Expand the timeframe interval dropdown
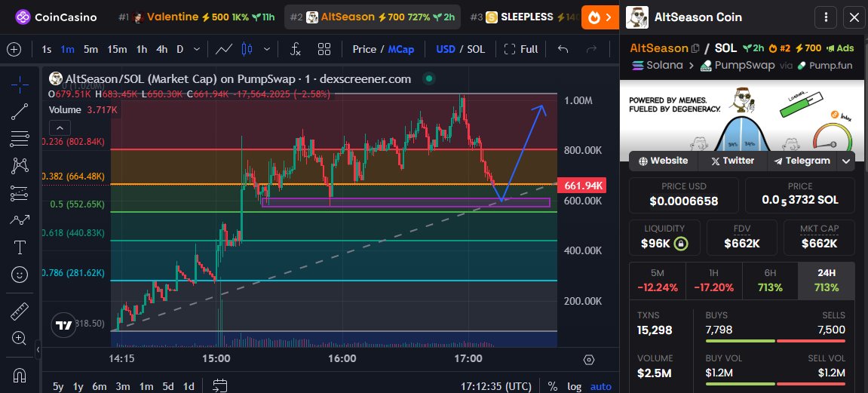The height and width of the screenshot is (393, 868). point(197,49)
